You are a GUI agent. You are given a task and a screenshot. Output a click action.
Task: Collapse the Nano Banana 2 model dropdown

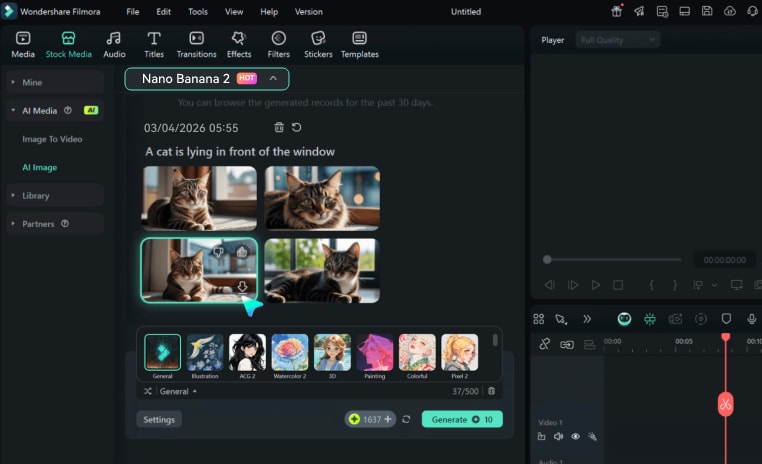pos(207,79)
